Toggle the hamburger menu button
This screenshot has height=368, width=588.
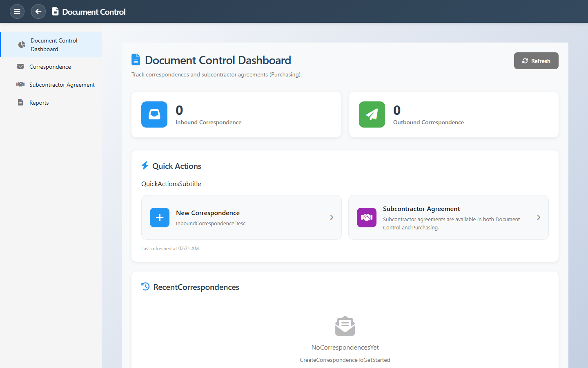click(17, 11)
